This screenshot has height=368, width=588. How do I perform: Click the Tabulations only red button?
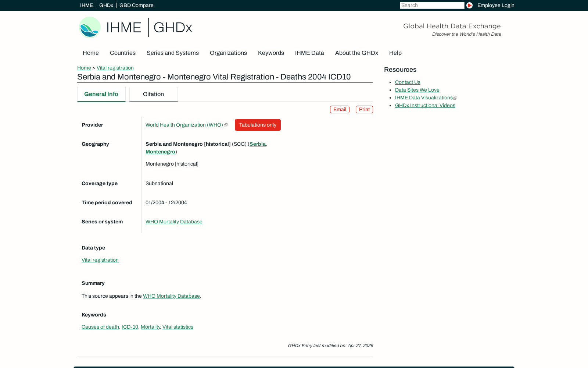[x=258, y=125]
